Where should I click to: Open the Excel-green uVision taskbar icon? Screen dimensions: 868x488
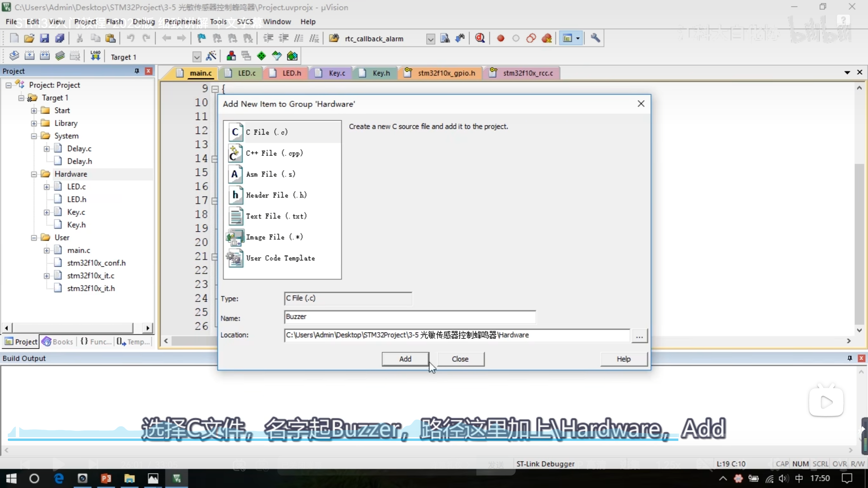coord(177,478)
